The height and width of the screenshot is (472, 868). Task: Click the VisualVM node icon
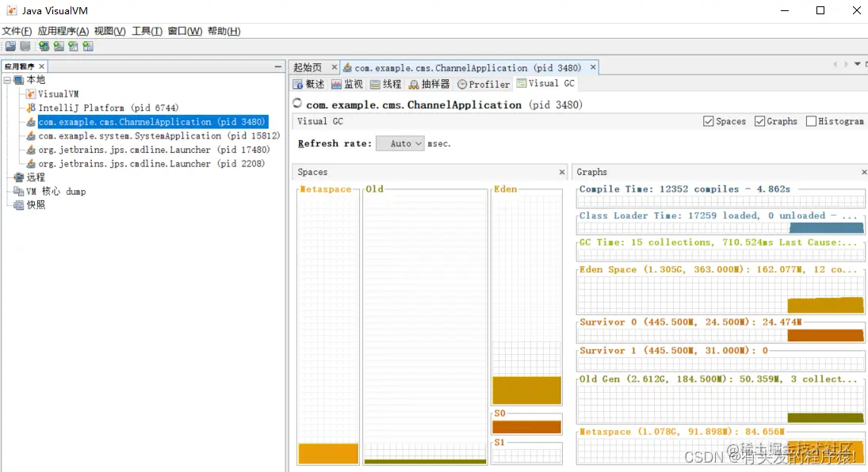click(31, 94)
